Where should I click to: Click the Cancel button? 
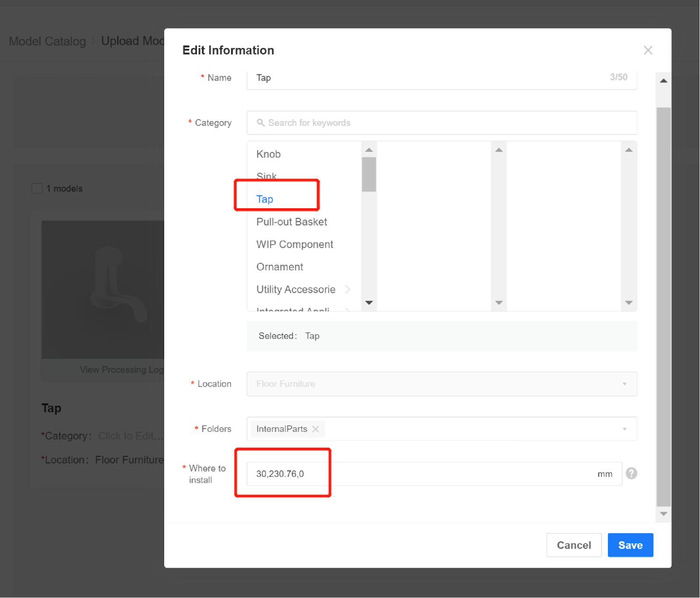[574, 545]
